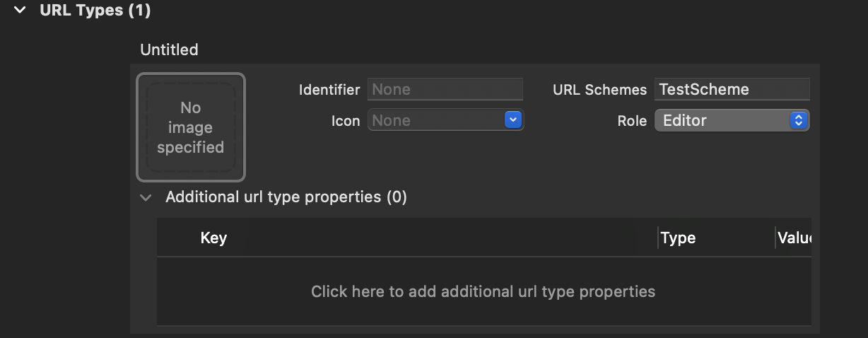
Task: Collapse the URL Types (1) section
Action: pos(20,11)
